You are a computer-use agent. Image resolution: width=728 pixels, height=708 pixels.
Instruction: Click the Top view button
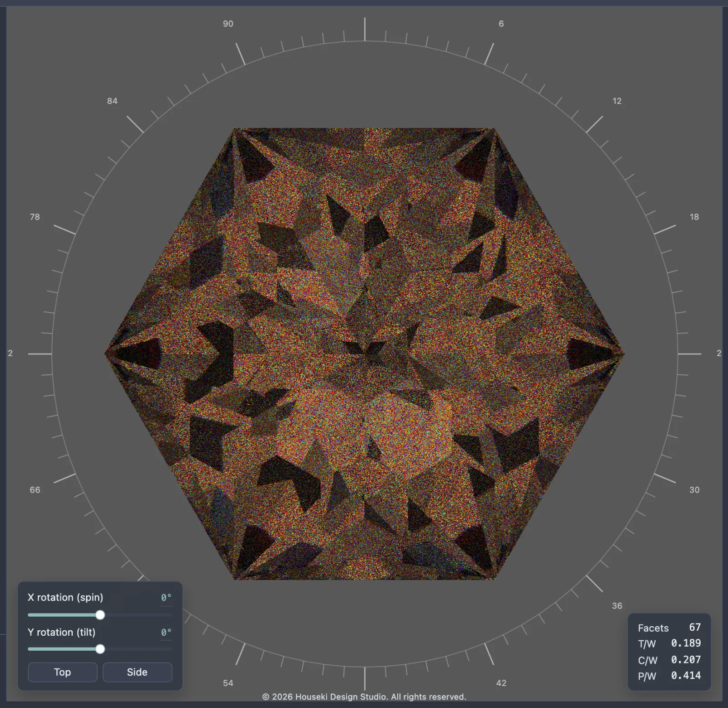tap(62, 672)
